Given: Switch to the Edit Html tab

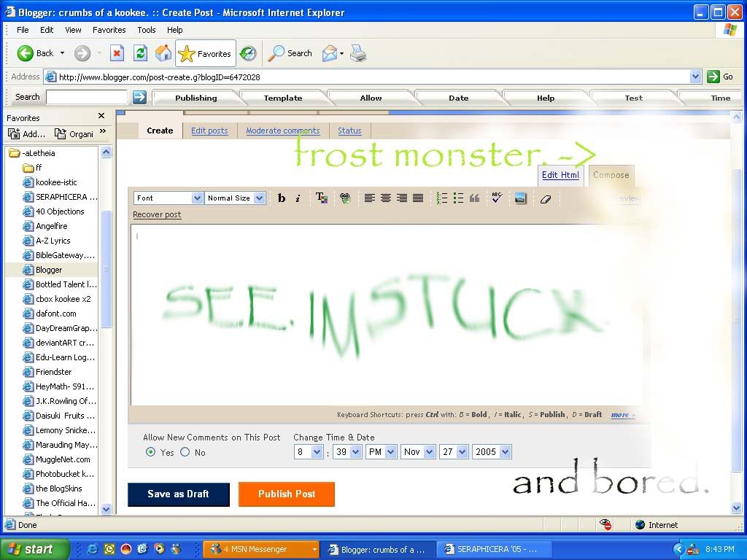Looking at the screenshot, I should tap(561, 175).
